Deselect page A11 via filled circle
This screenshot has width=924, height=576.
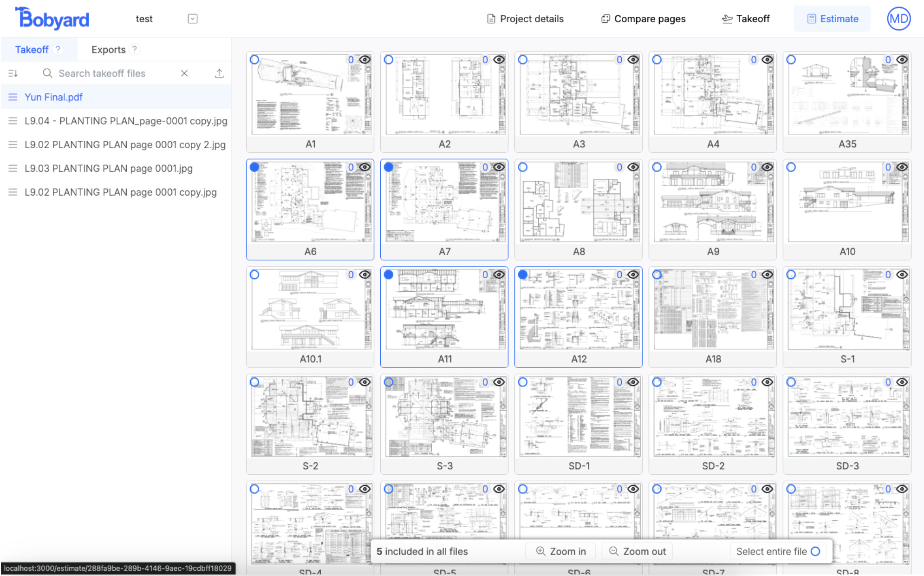click(389, 275)
